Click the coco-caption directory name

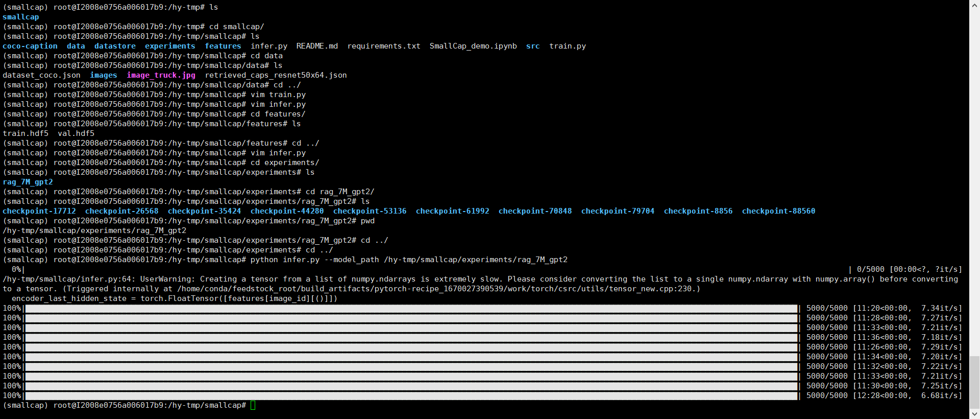(x=30, y=46)
